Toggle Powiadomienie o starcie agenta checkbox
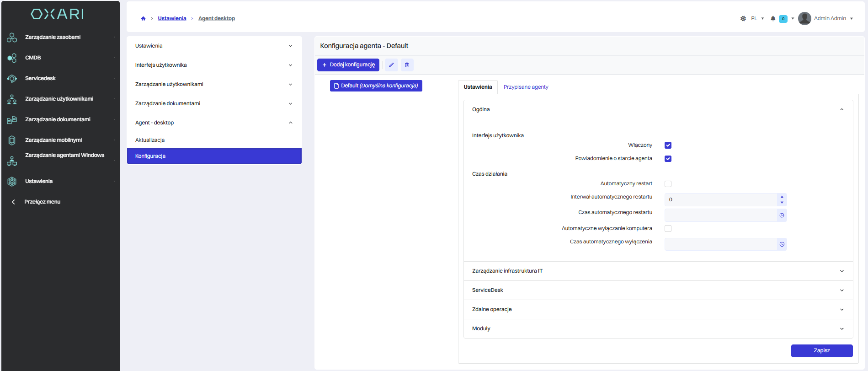Image resolution: width=868 pixels, height=371 pixels. click(x=668, y=159)
